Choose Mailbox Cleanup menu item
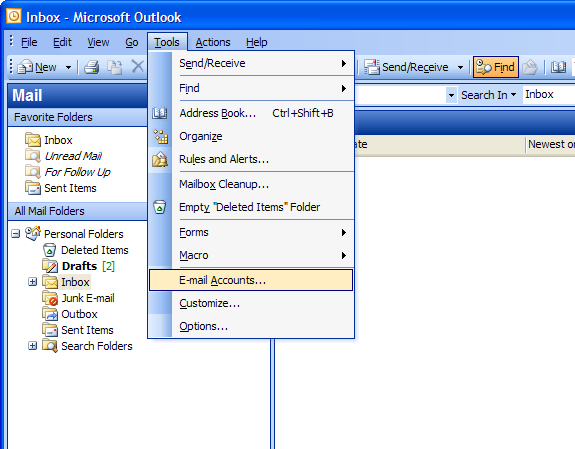The height and width of the screenshot is (449, 575). (251, 184)
